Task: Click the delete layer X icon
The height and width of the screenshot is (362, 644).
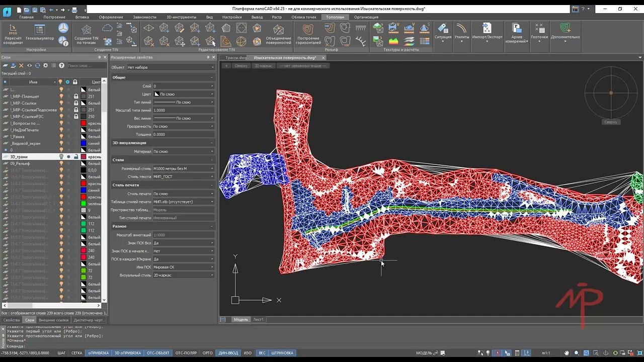Action: tap(21, 65)
